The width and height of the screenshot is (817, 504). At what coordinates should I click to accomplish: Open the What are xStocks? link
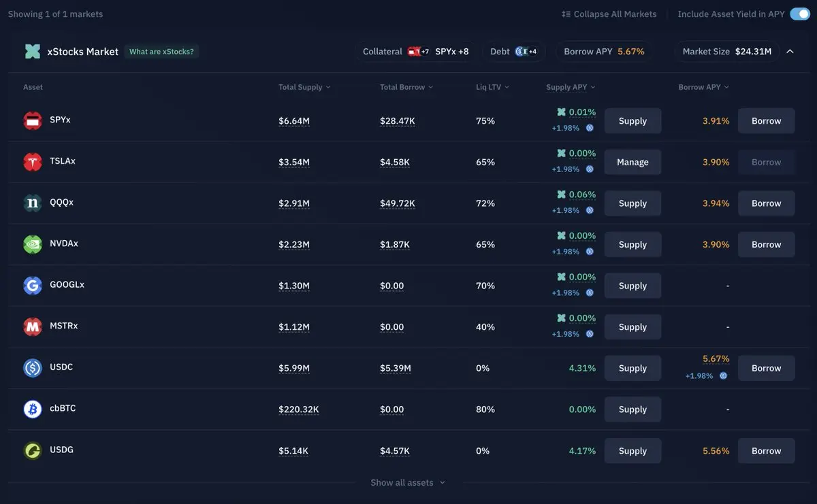161,52
